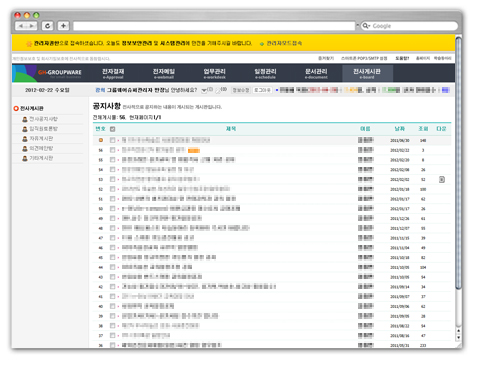
Task: Toggle the select-all checkbox in table header
Action: coord(113,129)
